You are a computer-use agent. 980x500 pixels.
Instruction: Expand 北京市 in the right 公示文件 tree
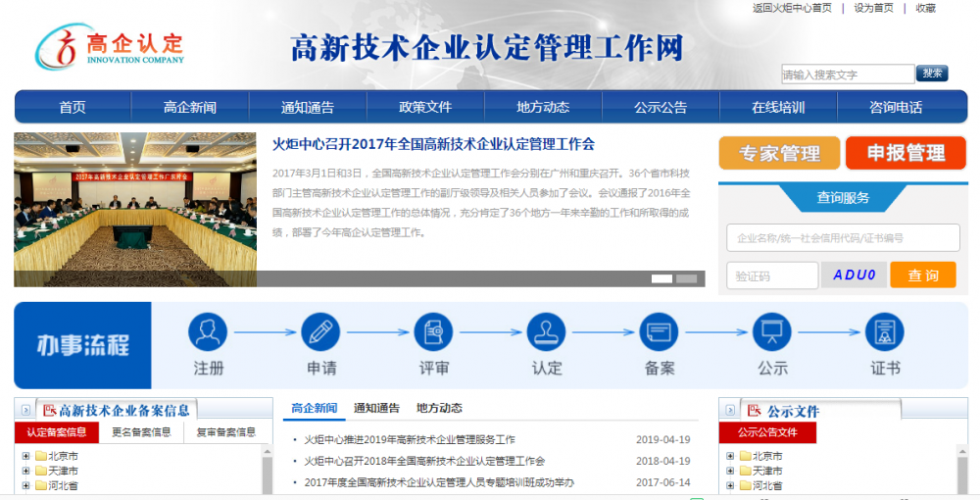(730, 456)
